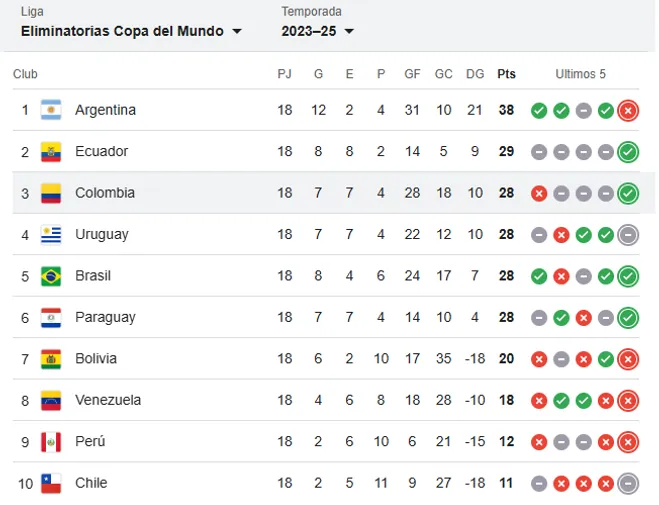Click the Ultimos 5 column header
The image size is (659, 505).
tap(581, 74)
